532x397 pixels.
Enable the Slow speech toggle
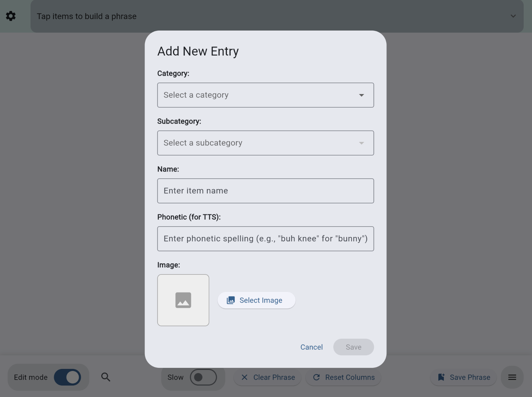coord(203,377)
